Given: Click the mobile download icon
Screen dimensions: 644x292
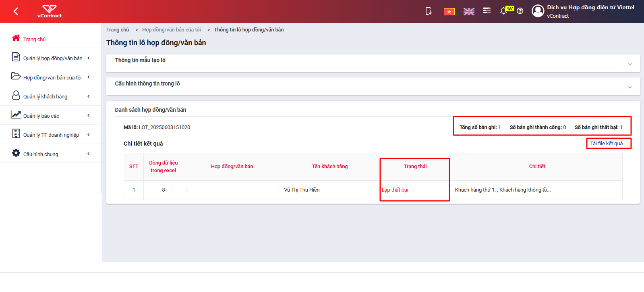Looking at the screenshot, I should tap(429, 11).
